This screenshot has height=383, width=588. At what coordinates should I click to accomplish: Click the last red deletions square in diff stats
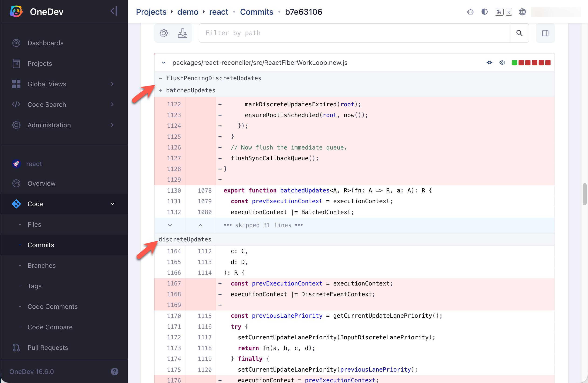coord(548,63)
